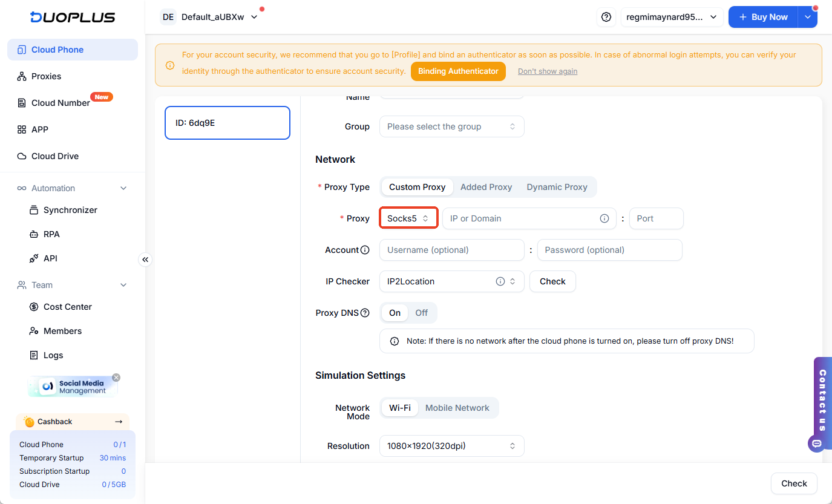
Task: Open the chat bubble icon under Contact us
Action: pos(816,443)
